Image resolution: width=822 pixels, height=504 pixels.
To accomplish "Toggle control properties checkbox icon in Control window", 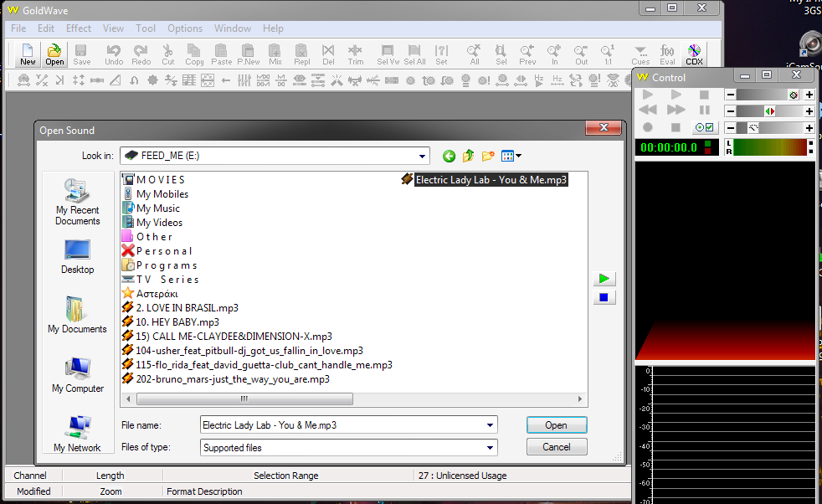I will click(x=704, y=127).
